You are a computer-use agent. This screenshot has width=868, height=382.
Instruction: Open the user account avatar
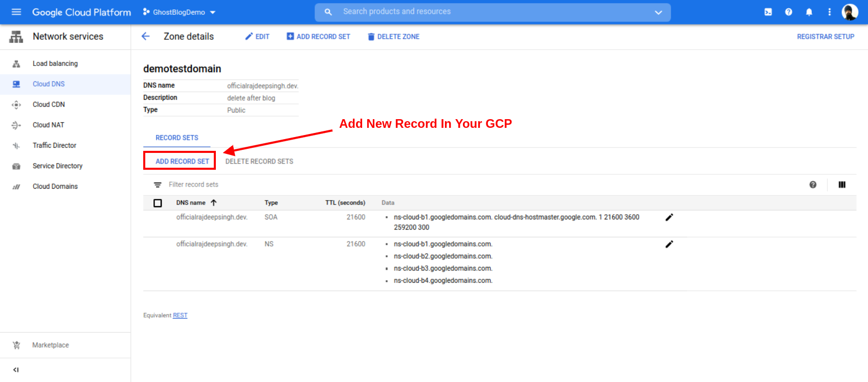tap(850, 12)
